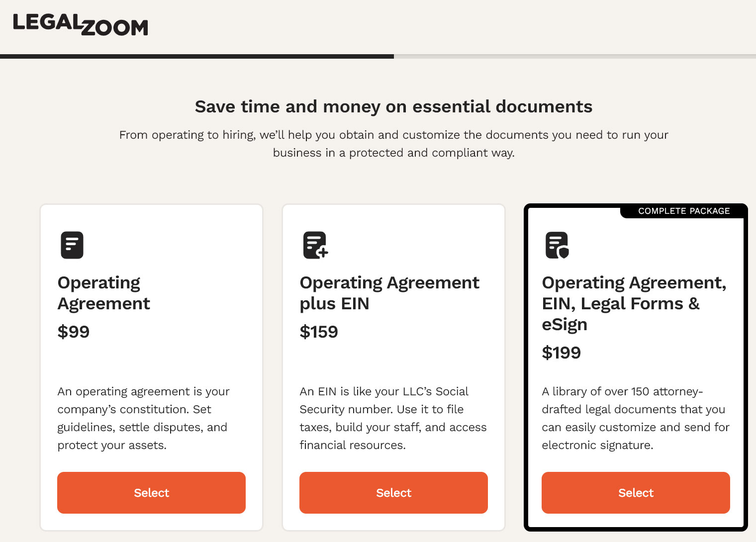Click the 'Operating Agreement plus EIN' title
The image size is (756, 542).
coord(389,293)
